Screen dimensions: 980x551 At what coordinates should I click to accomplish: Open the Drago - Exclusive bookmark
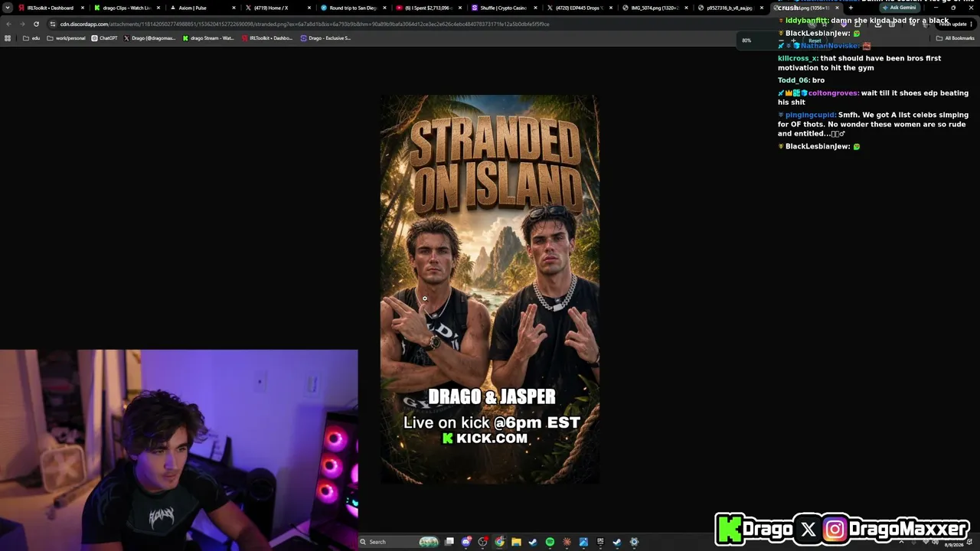coord(326,38)
